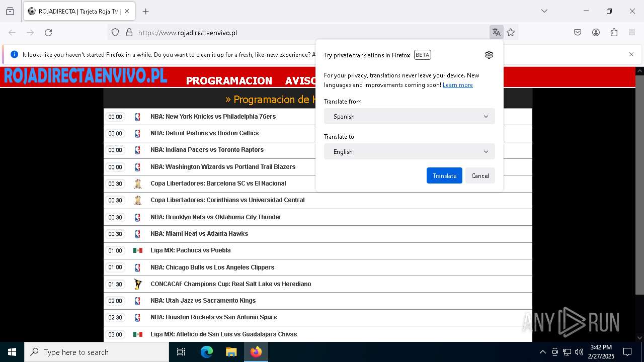The width and height of the screenshot is (644, 362).
Task: Open NBA: Chicago Bulls vs Los Angeles Clippers
Action: tap(212, 267)
